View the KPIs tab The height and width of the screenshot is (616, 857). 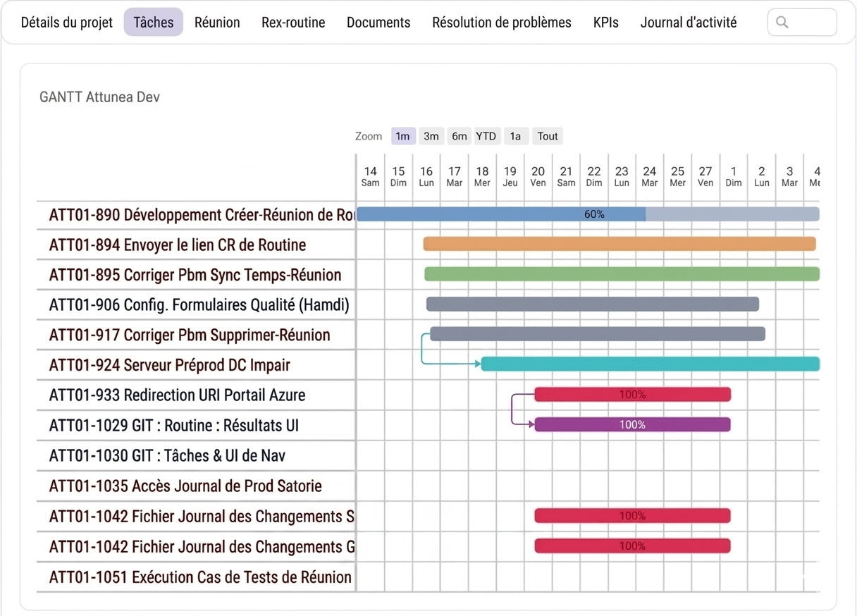pos(606,23)
